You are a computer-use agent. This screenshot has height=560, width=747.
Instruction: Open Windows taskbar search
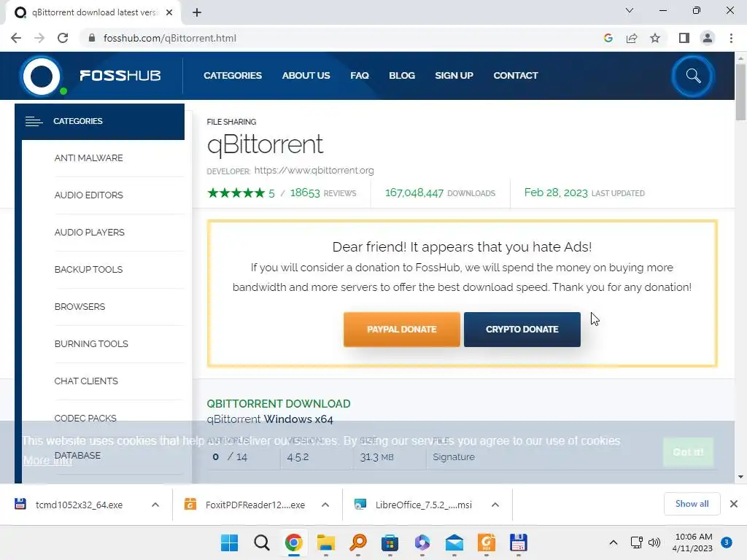coord(262,542)
